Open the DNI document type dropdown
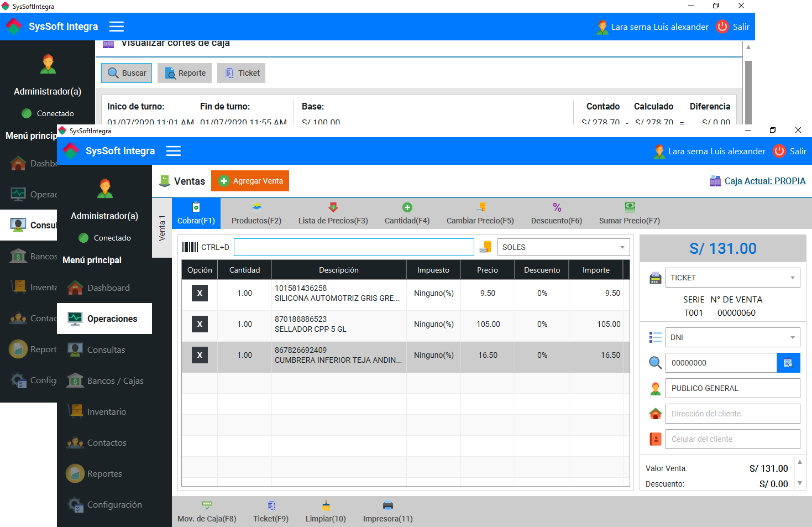Image resolution: width=812 pixels, height=527 pixels. [x=732, y=337]
